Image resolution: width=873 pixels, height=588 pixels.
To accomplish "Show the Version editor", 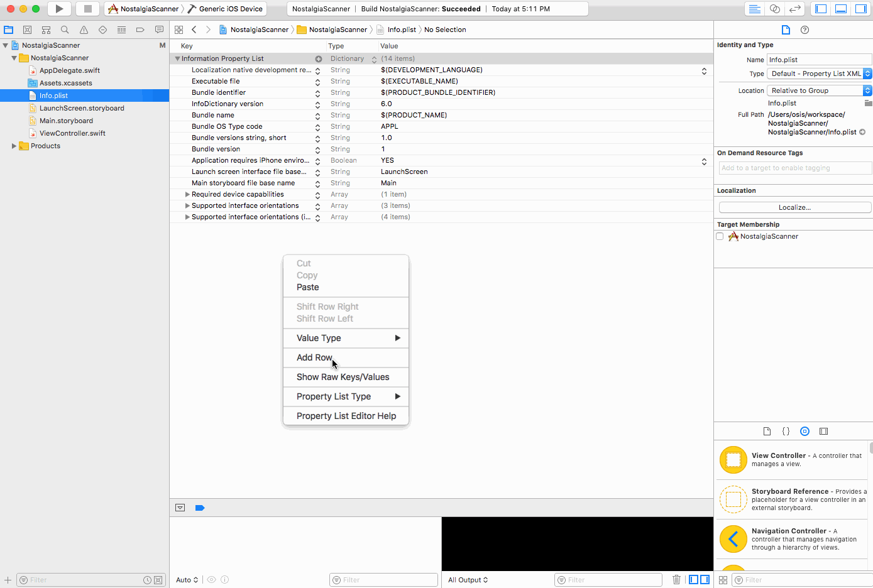I will 795,9.
